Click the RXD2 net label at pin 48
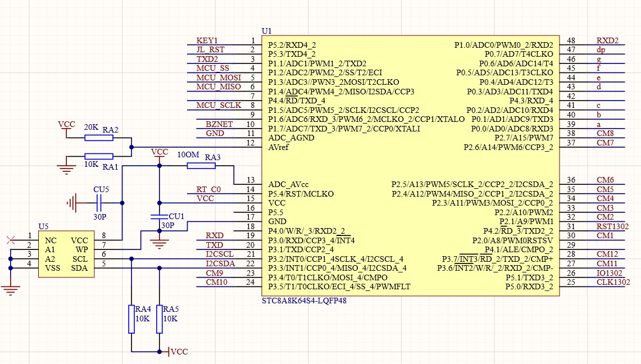Image resolution: width=641 pixels, height=364 pixels. 607,40
